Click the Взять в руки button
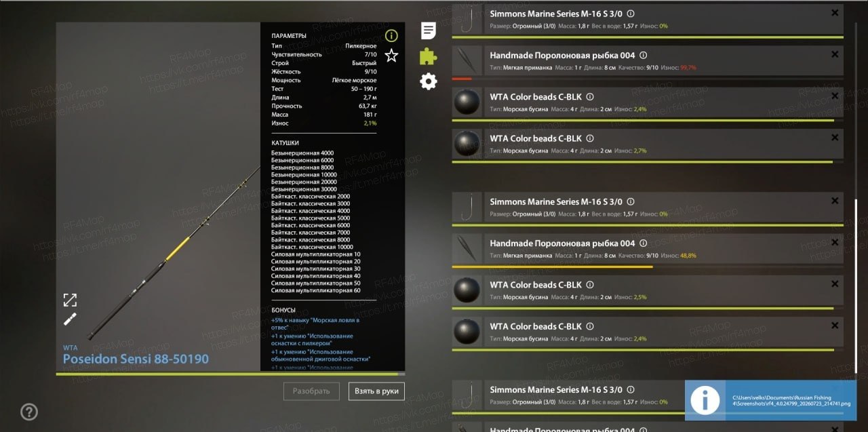The width and height of the screenshot is (868, 432). (x=376, y=391)
